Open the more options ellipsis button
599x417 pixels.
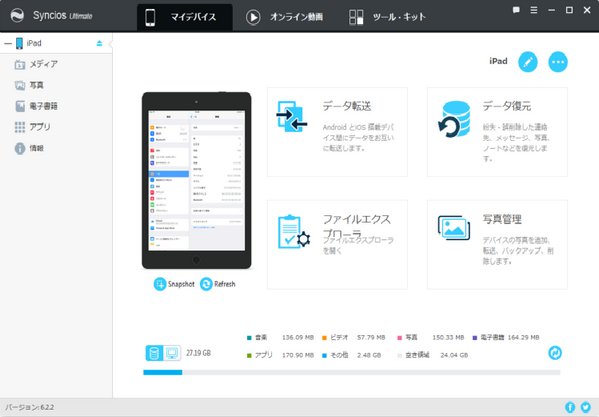pyautogui.click(x=558, y=62)
